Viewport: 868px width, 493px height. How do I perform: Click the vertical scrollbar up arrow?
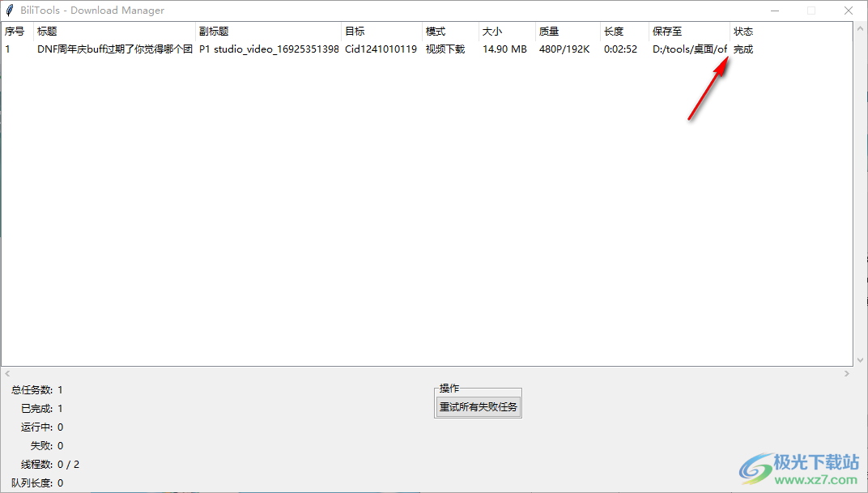[860, 29]
